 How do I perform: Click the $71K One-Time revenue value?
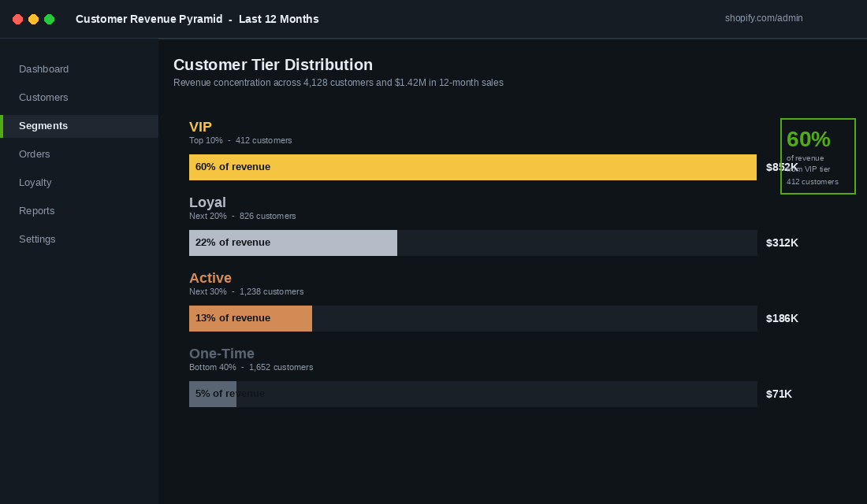[x=779, y=394]
